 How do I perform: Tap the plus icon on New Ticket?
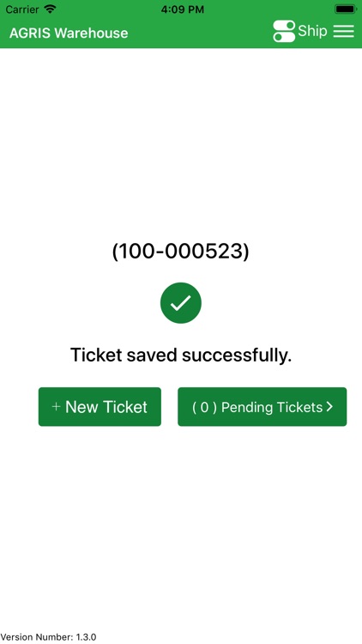coord(56,407)
